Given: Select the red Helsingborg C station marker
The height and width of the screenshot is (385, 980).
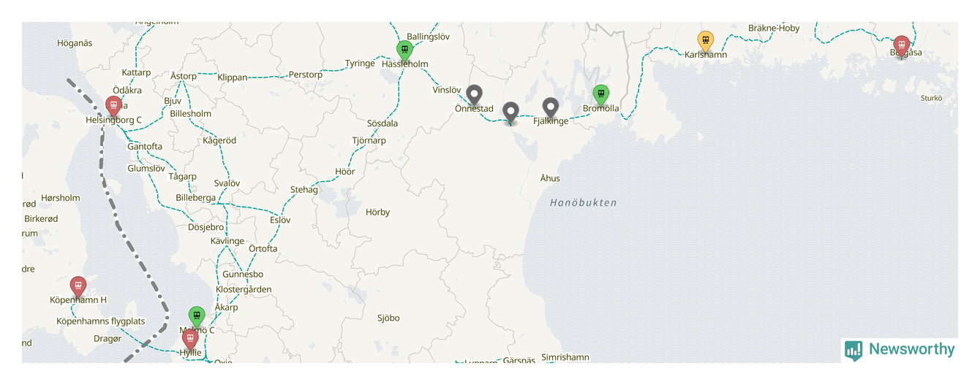Looking at the screenshot, I should [x=113, y=107].
